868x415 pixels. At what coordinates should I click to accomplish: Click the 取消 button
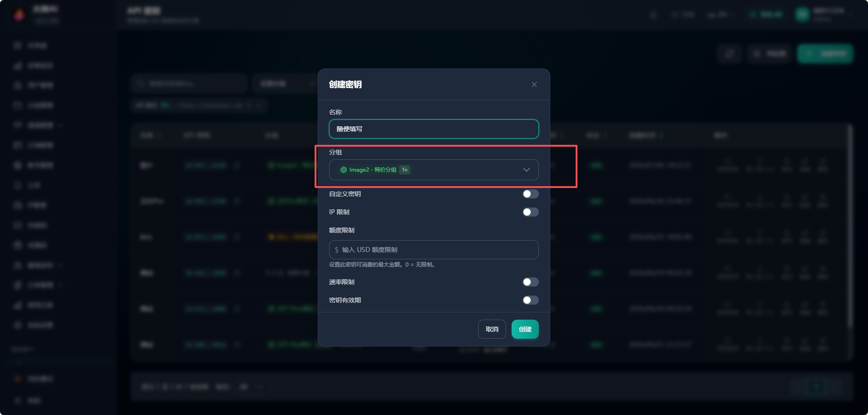point(492,329)
